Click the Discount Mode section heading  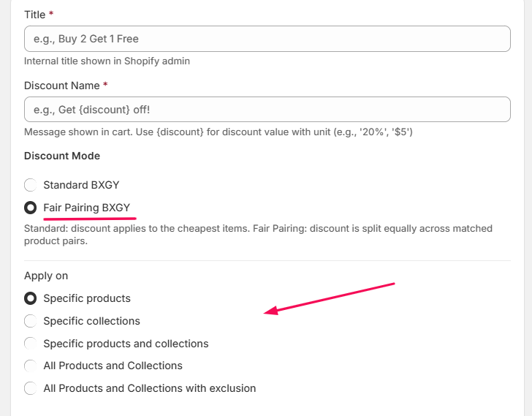[x=62, y=156]
